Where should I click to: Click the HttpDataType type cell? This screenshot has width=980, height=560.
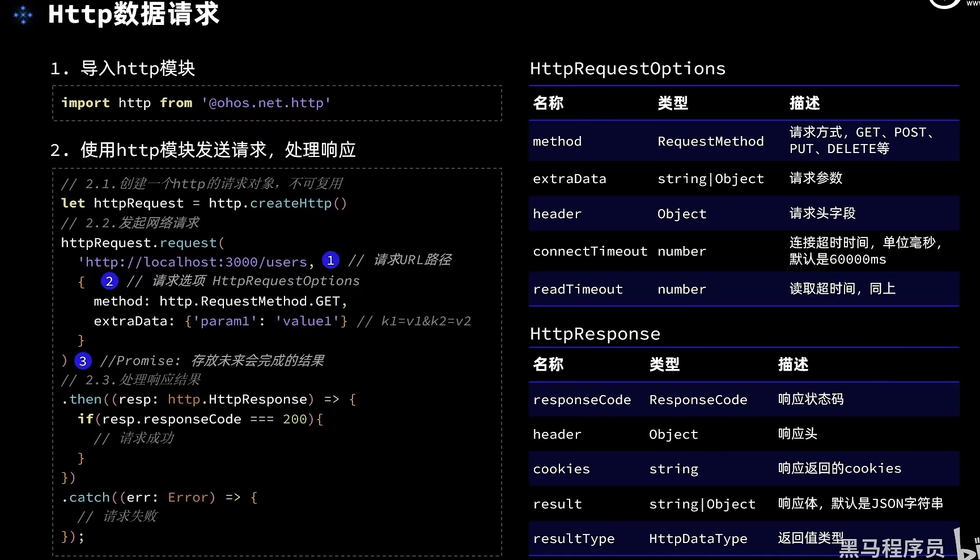(x=698, y=539)
